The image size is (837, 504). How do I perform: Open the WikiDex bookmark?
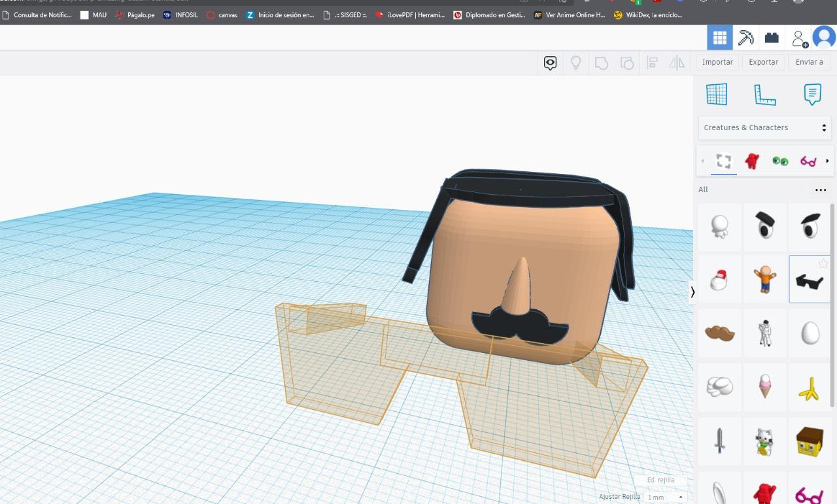649,14
